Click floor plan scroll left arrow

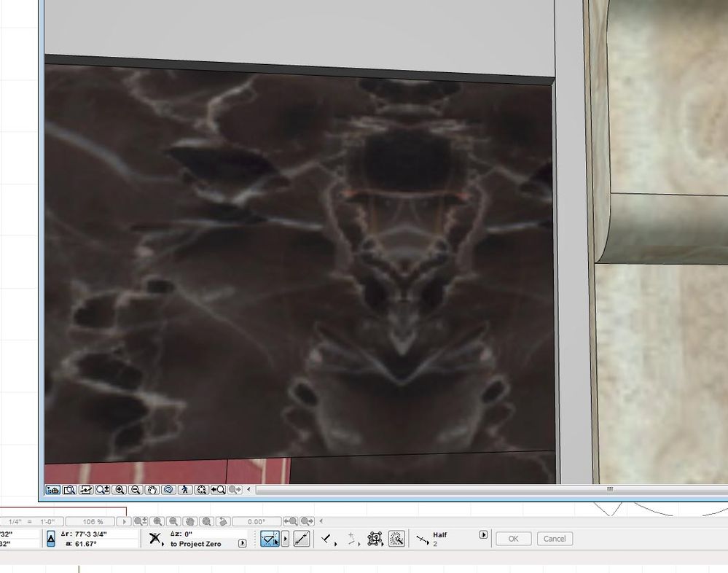321,521
